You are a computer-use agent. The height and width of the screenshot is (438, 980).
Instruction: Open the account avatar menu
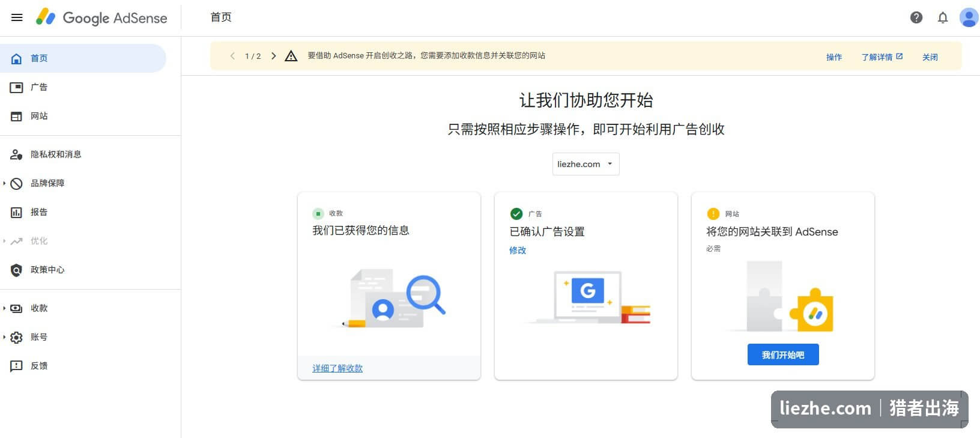click(x=969, y=17)
